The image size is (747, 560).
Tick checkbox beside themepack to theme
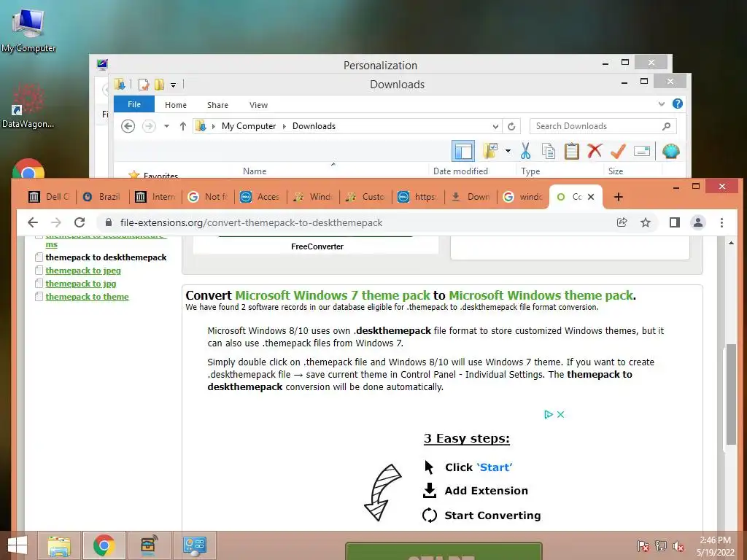[x=39, y=297]
